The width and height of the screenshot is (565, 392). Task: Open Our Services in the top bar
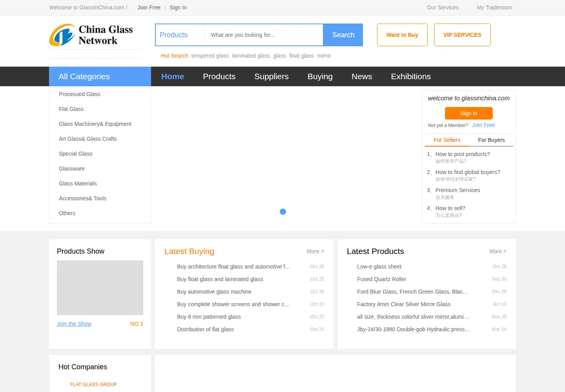coord(443,7)
